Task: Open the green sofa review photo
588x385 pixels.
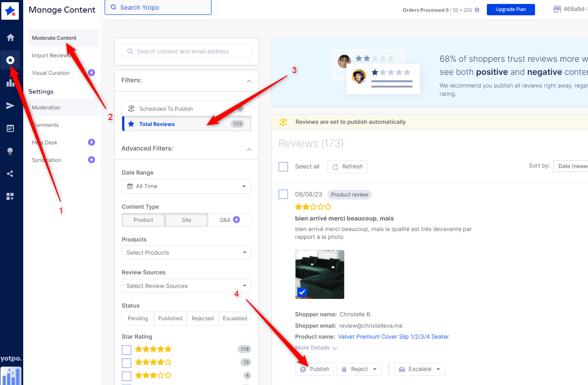Action: (x=320, y=274)
